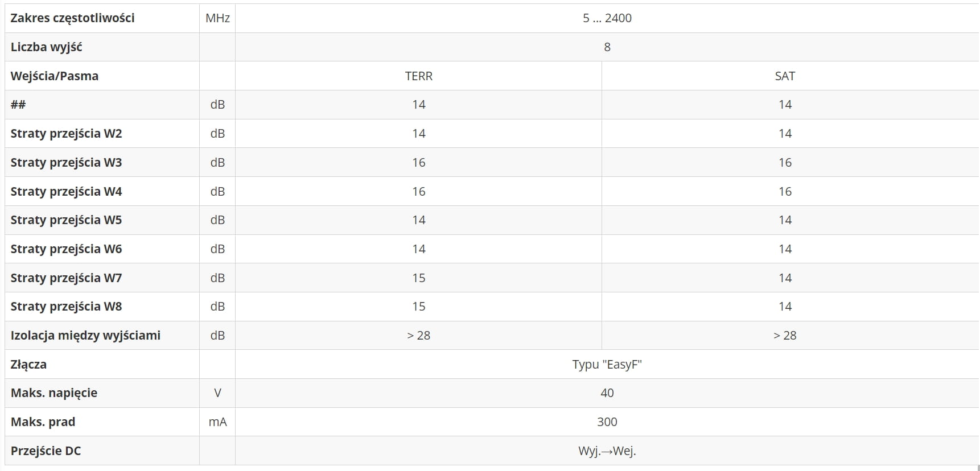Select SAT value for 'Straty przejścia W4'

(x=785, y=192)
